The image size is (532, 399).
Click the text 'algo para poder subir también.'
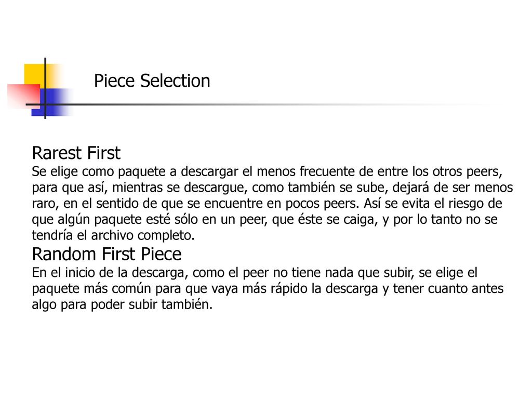pyautogui.click(x=122, y=304)
